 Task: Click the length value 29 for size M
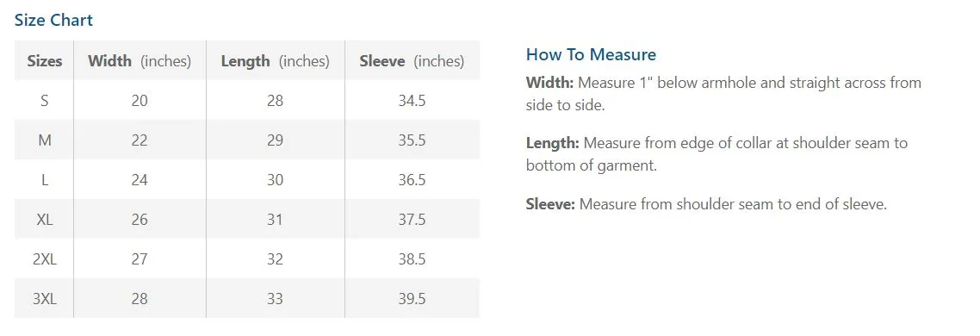(x=275, y=140)
